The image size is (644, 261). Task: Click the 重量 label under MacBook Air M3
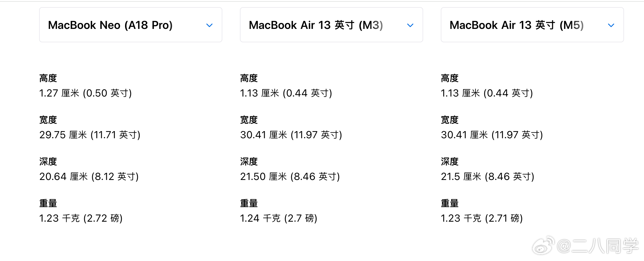coord(249,203)
